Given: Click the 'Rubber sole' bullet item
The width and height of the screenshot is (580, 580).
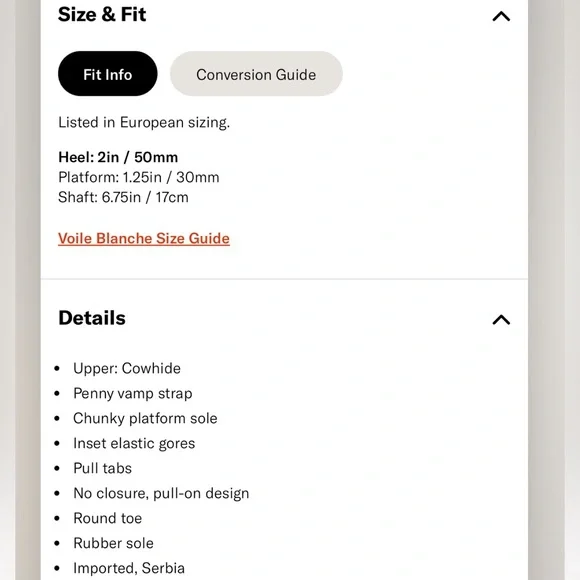Looking at the screenshot, I should point(113,543).
